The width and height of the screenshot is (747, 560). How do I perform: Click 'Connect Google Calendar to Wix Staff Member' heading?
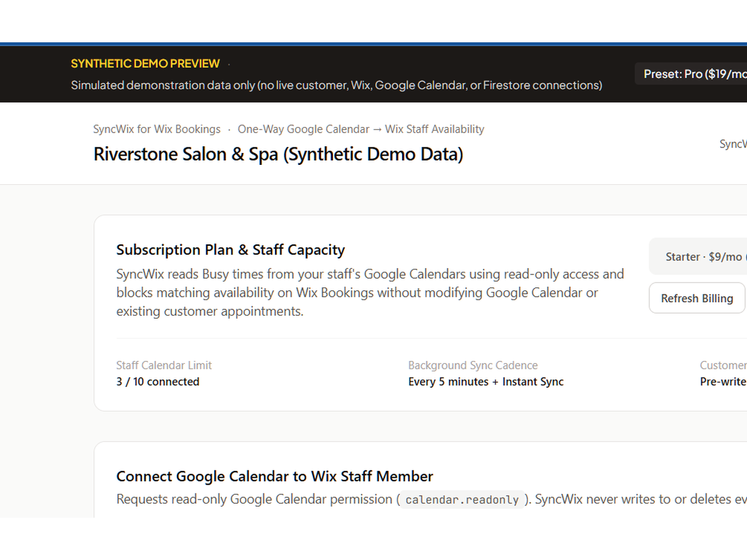point(275,477)
